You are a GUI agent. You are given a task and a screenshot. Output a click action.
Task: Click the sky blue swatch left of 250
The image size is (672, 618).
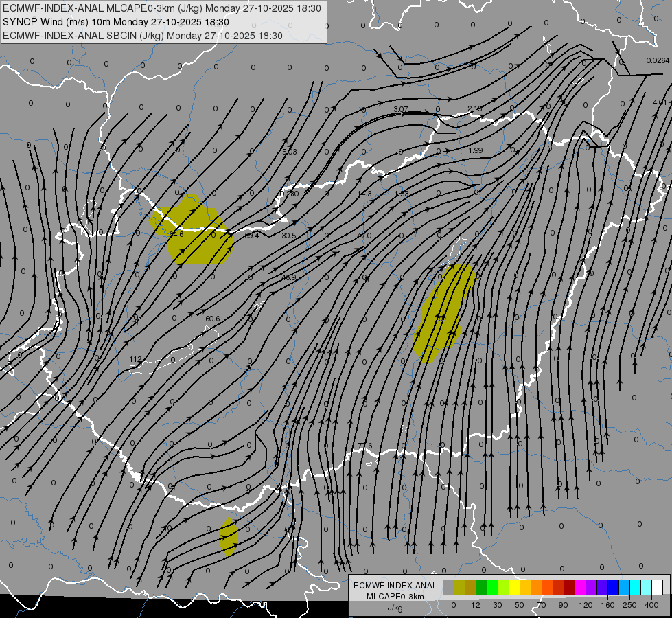point(625,587)
